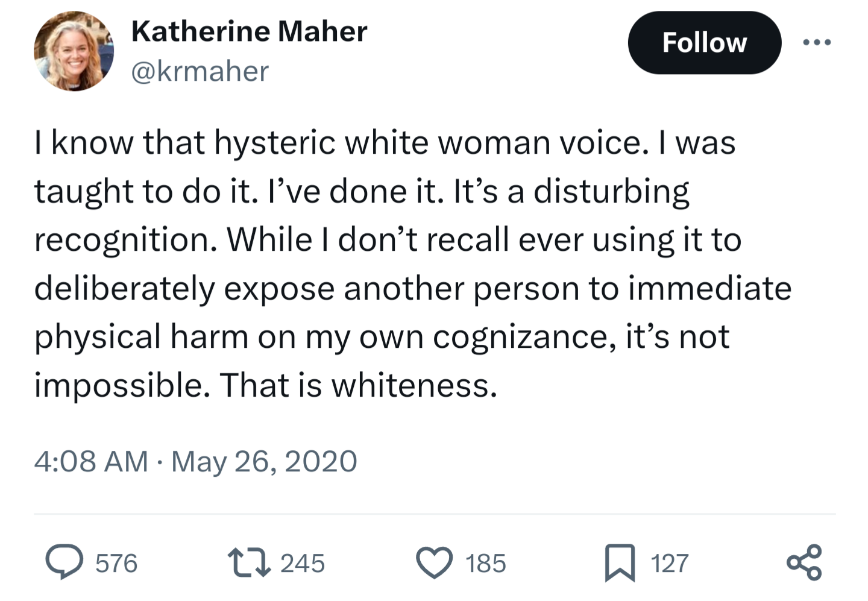Click the Follow button

coord(704,43)
